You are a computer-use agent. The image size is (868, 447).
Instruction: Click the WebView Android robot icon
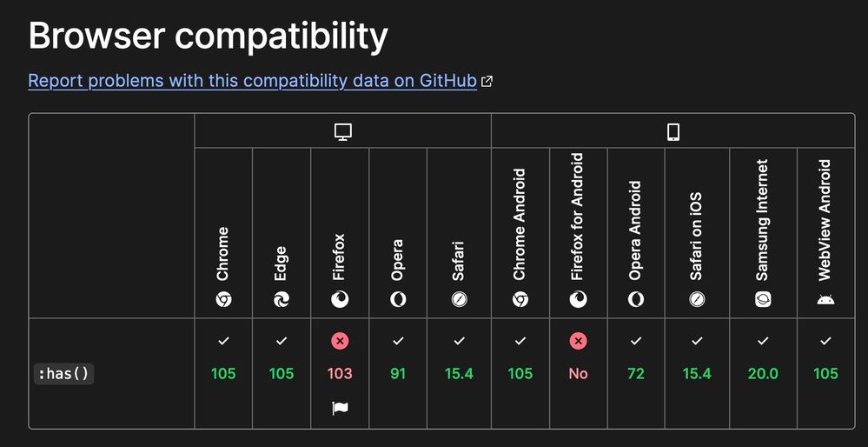(826, 300)
